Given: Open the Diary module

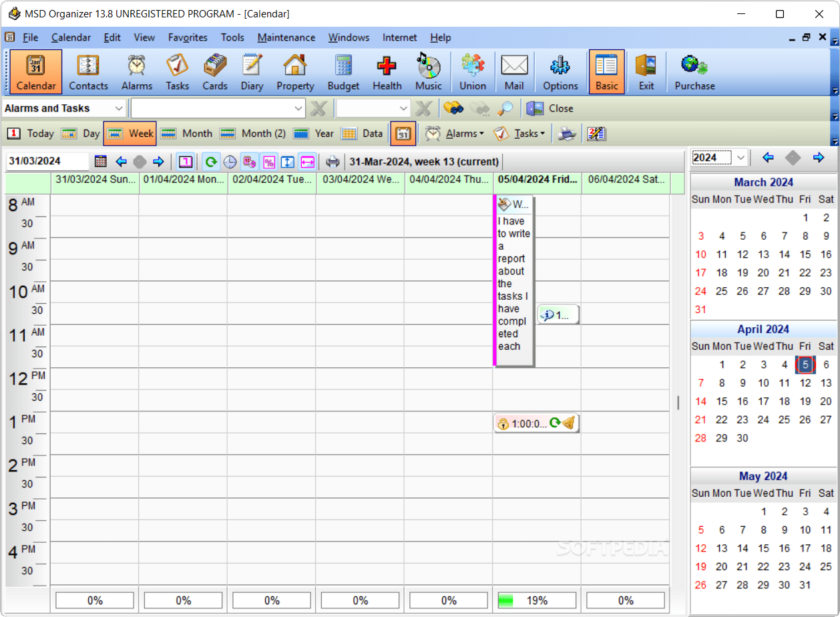Looking at the screenshot, I should click(252, 71).
